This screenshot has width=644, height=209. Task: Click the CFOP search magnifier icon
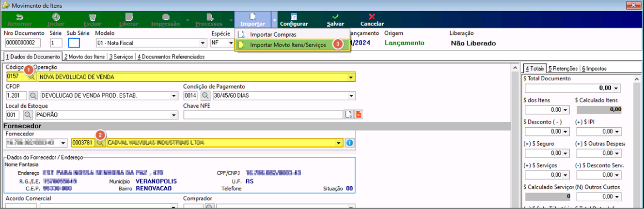[x=34, y=95]
